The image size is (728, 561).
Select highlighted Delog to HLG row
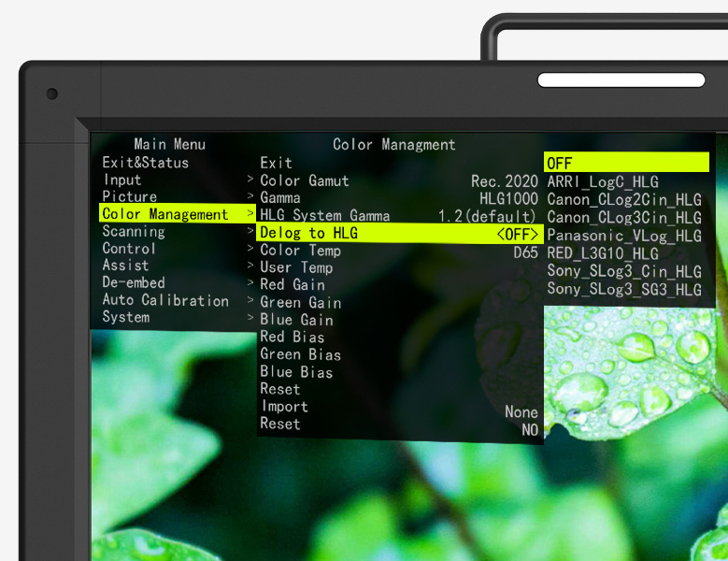(x=400, y=233)
